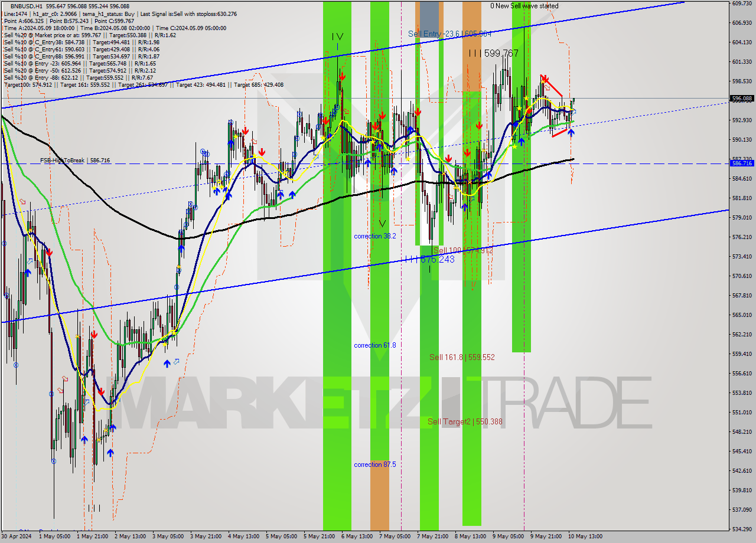756x543 pixels.
Task: Click the 'Sell %20 @ Entry -88: 622.12' row
Action: pyautogui.click(x=78, y=77)
